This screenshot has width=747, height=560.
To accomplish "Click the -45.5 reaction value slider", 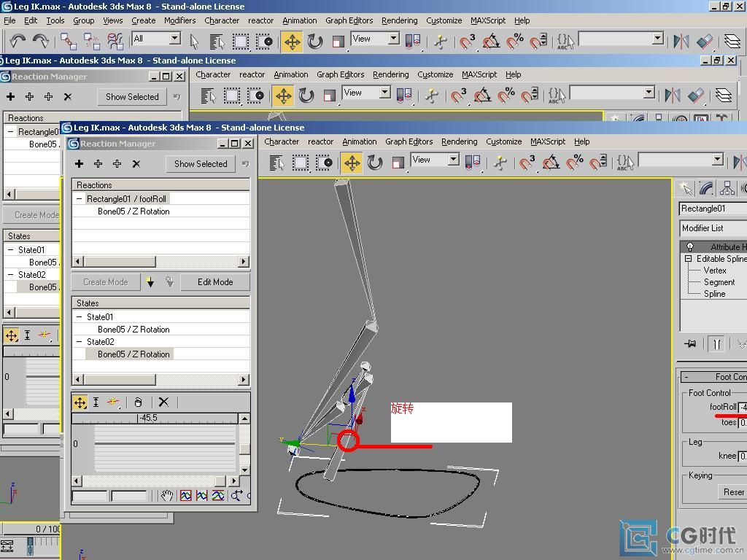I will (155, 418).
